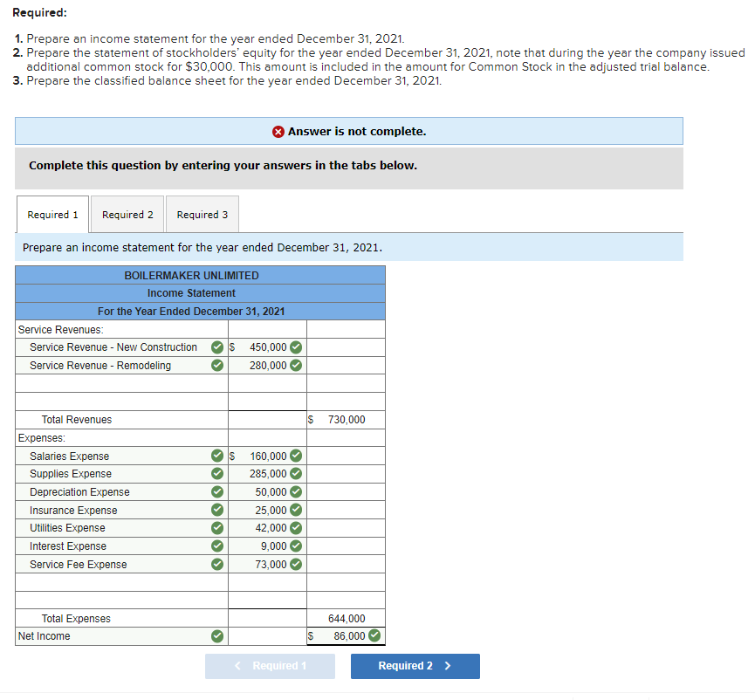755x700 pixels.
Task: Click the Required 2 navigation button
Action: (415, 666)
